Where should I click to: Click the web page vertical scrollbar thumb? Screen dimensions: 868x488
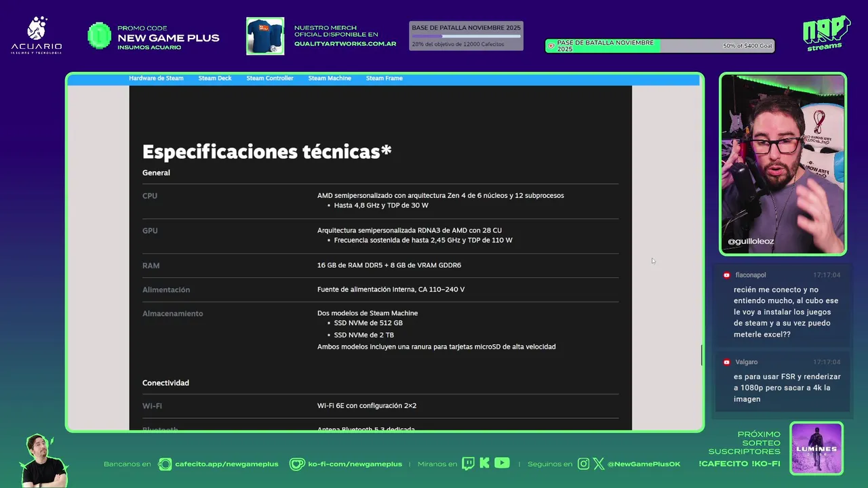[701, 355]
